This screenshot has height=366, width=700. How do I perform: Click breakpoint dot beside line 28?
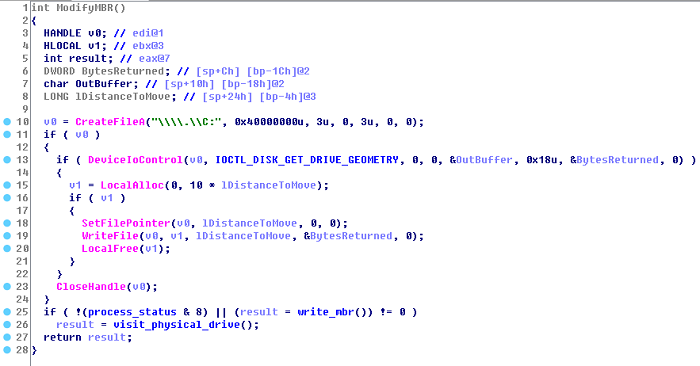click(7, 350)
